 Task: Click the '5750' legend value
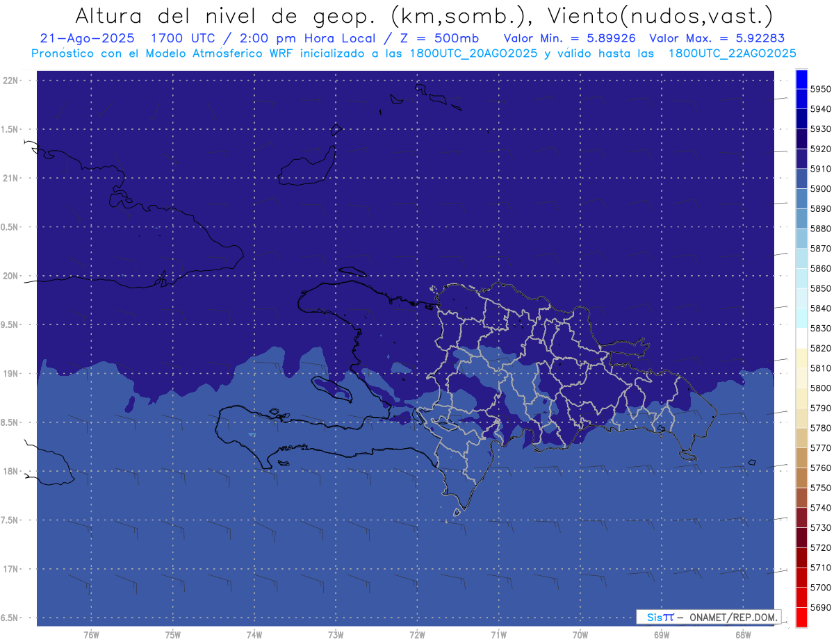click(820, 488)
